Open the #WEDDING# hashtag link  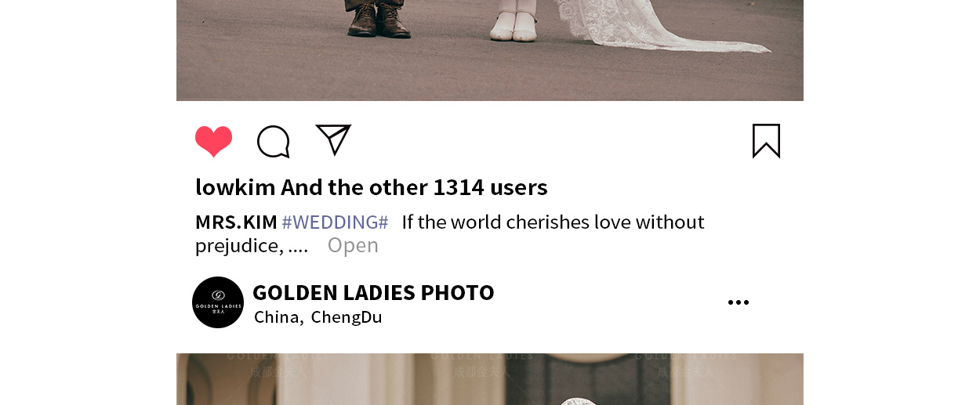tap(335, 222)
